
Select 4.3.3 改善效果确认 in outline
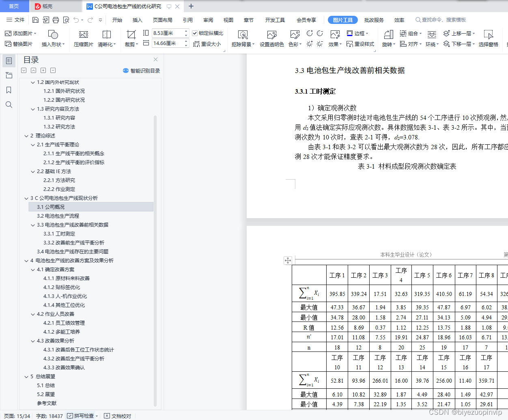coord(64,368)
